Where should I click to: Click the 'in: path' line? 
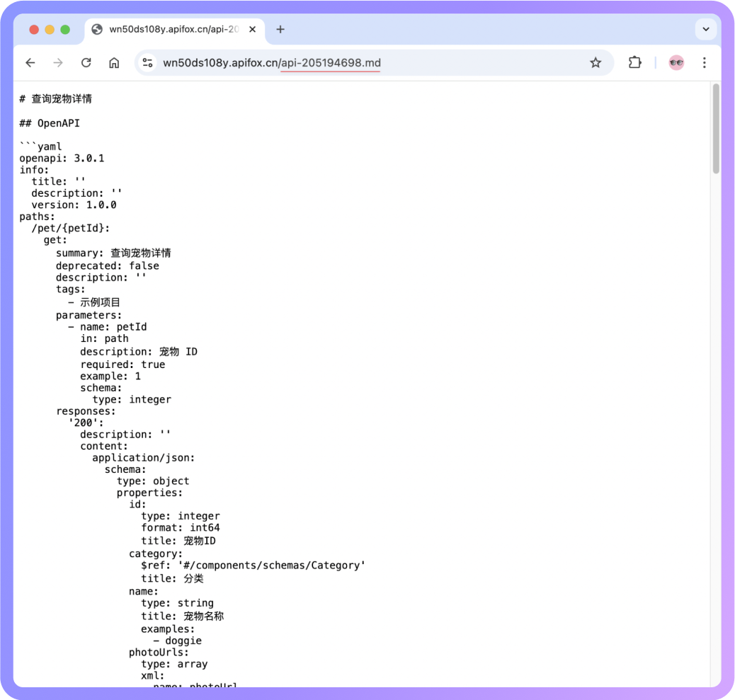tap(104, 338)
